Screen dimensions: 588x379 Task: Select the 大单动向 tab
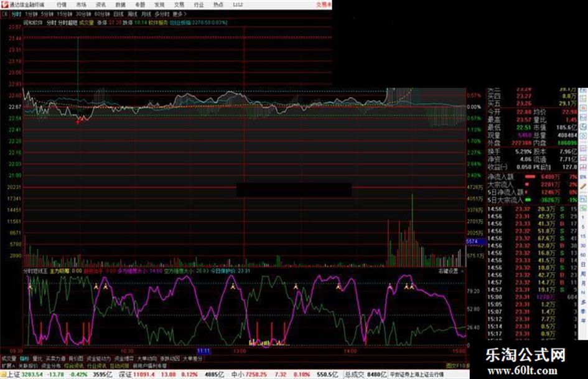(x=147, y=358)
